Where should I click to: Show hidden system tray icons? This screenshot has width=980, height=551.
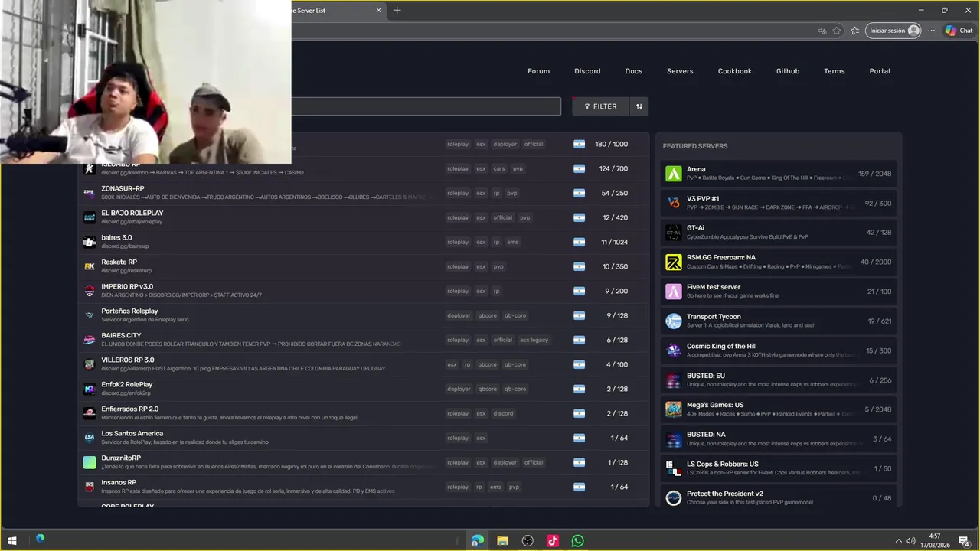point(899,541)
